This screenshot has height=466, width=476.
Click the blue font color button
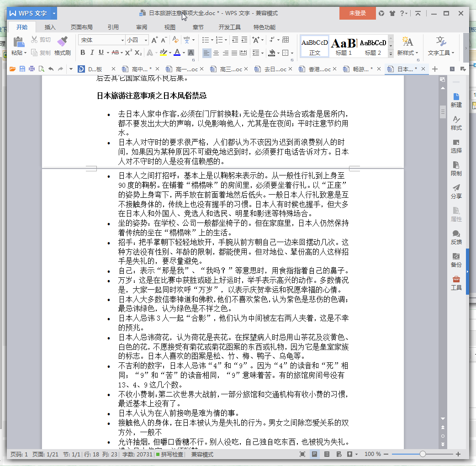[x=177, y=53]
